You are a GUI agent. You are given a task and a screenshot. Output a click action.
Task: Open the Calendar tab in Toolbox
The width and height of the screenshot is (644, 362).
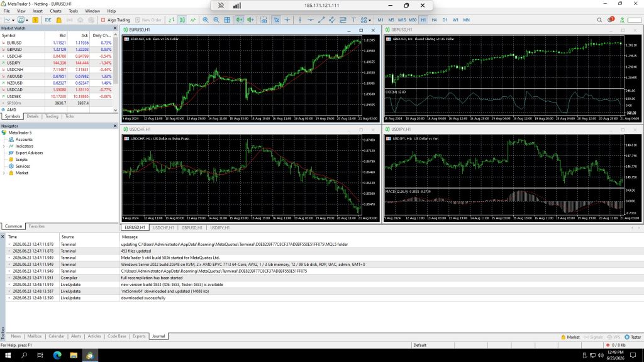(x=56, y=336)
